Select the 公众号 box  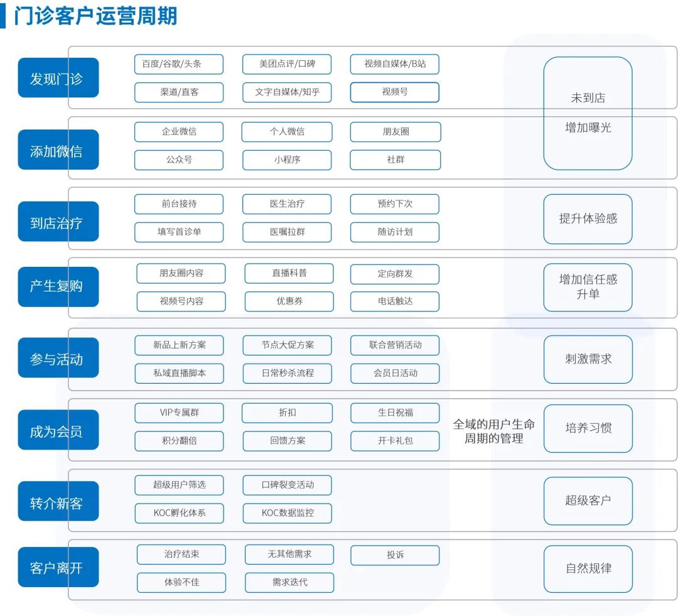pyautogui.click(x=179, y=160)
